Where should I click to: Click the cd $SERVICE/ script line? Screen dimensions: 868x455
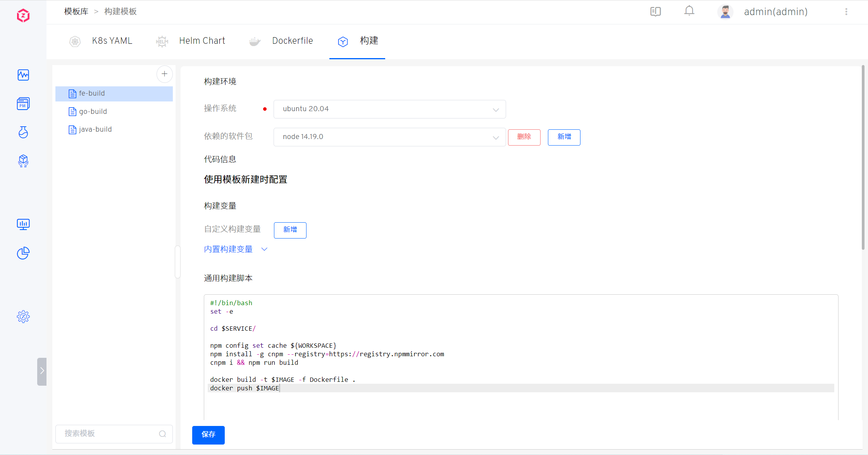(233, 328)
